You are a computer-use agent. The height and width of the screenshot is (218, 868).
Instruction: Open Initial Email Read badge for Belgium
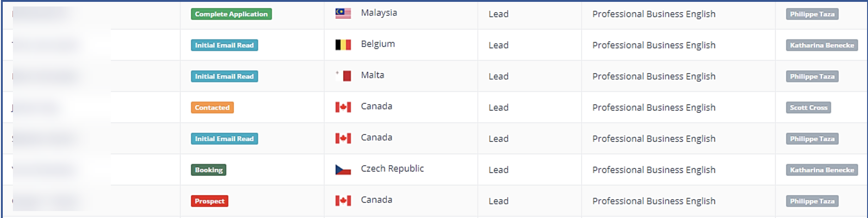224,45
